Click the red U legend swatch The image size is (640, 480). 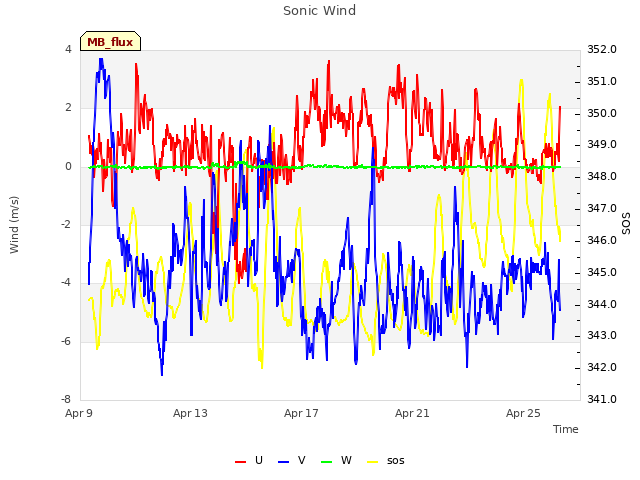[x=240, y=462]
